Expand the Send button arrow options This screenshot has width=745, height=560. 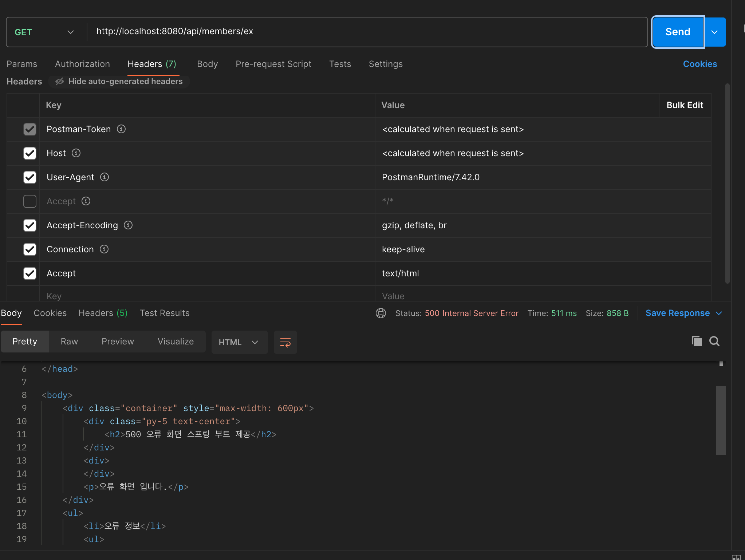pyautogui.click(x=714, y=32)
